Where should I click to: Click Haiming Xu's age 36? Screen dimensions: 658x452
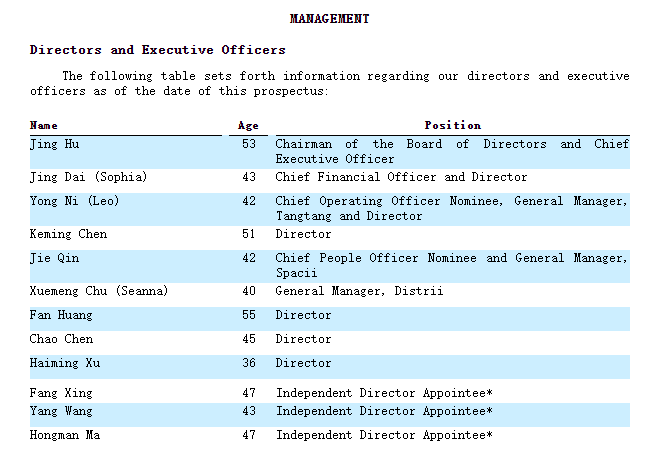(249, 363)
